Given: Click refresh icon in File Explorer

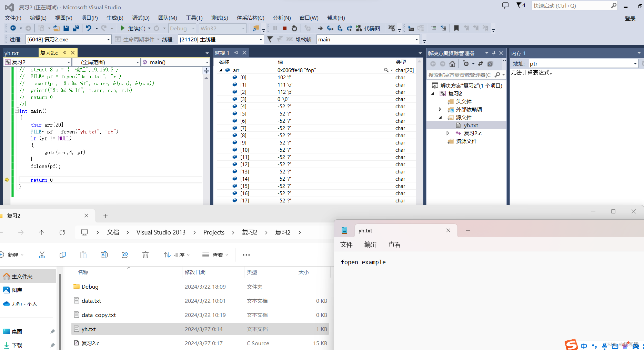Looking at the screenshot, I should tap(62, 232).
